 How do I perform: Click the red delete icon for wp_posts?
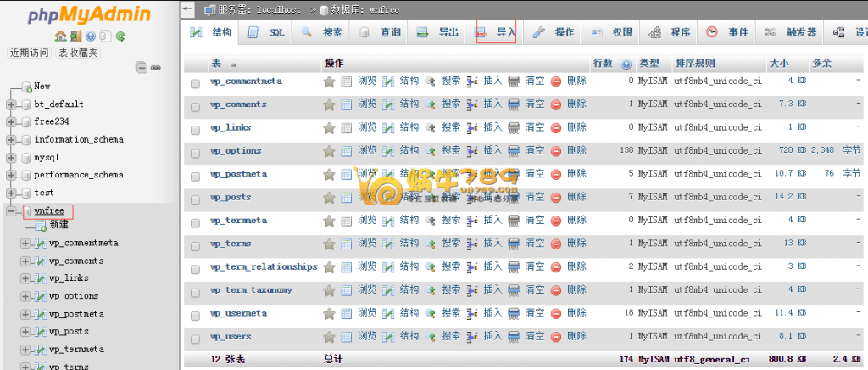(x=556, y=197)
